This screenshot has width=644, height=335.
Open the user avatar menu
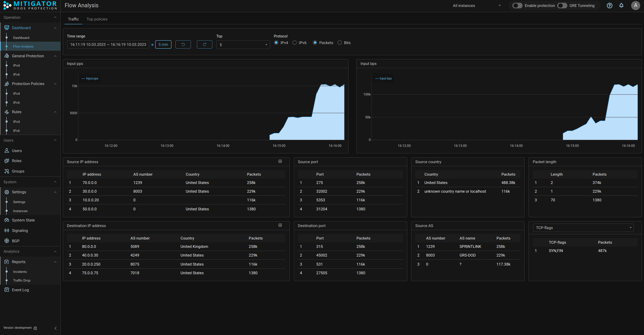point(635,6)
